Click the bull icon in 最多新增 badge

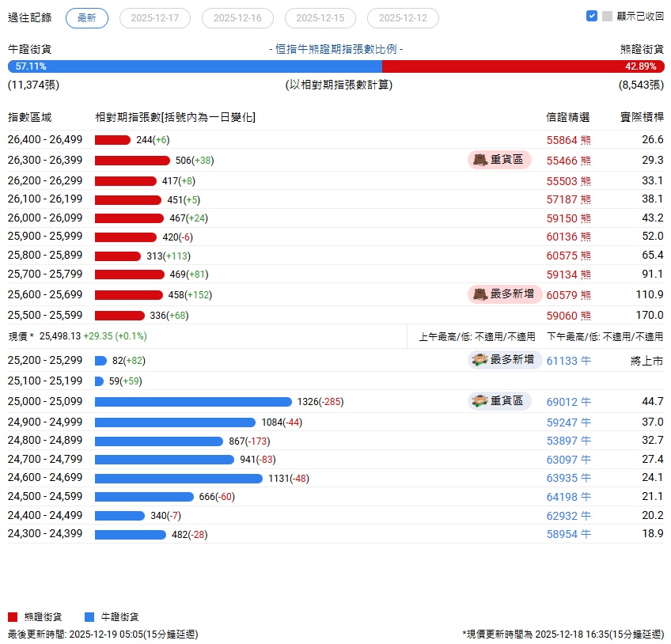pyautogui.click(x=480, y=360)
